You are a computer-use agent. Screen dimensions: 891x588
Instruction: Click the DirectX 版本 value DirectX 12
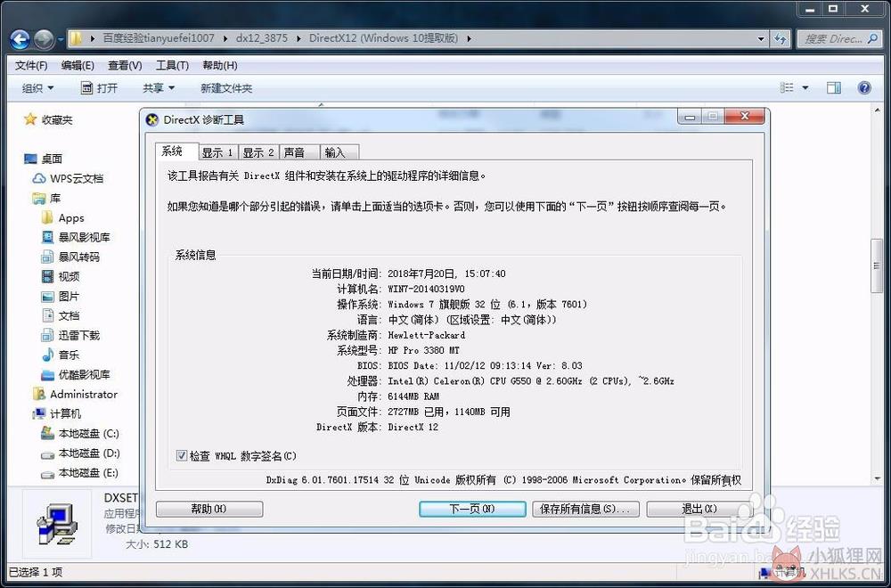[x=413, y=427]
